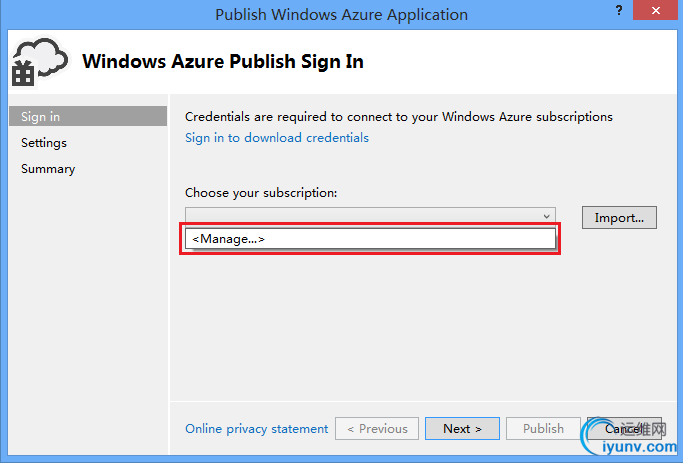Click the Next button
Viewport: 683px width, 463px height.
point(462,429)
